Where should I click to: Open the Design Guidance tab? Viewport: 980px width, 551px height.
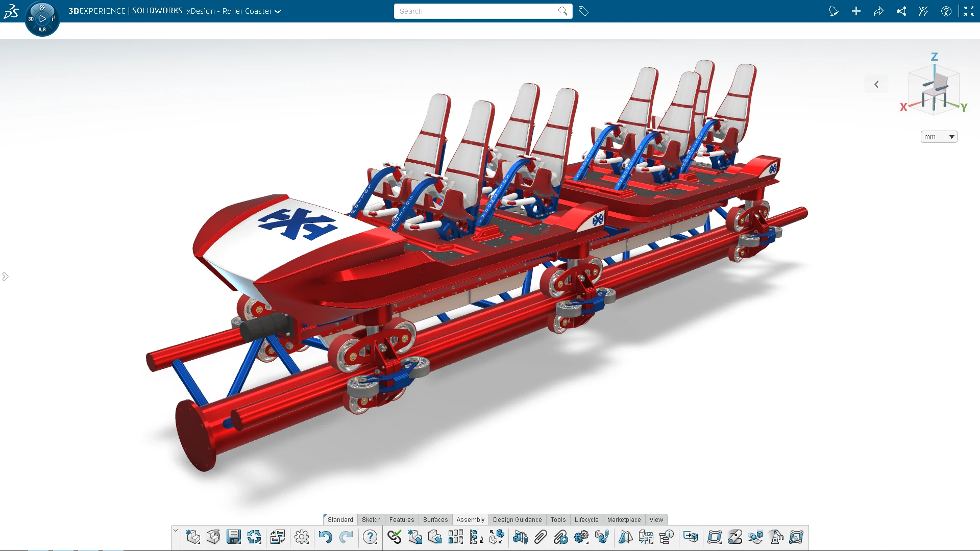tap(517, 519)
